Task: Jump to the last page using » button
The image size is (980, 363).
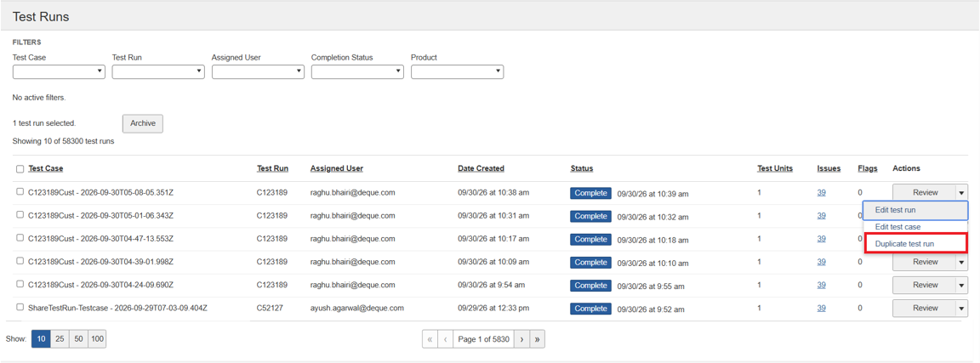Action: point(538,339)
